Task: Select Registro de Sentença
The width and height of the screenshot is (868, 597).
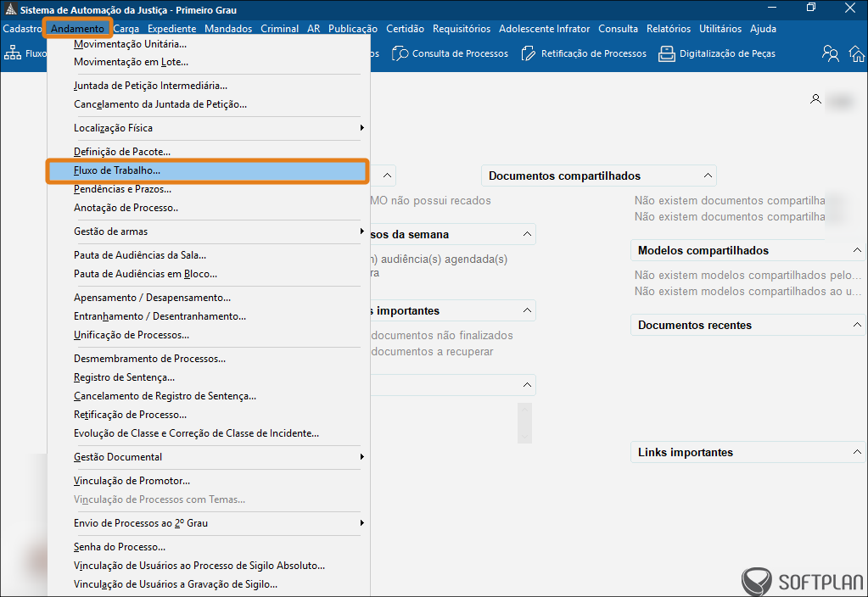Action: 208,377
